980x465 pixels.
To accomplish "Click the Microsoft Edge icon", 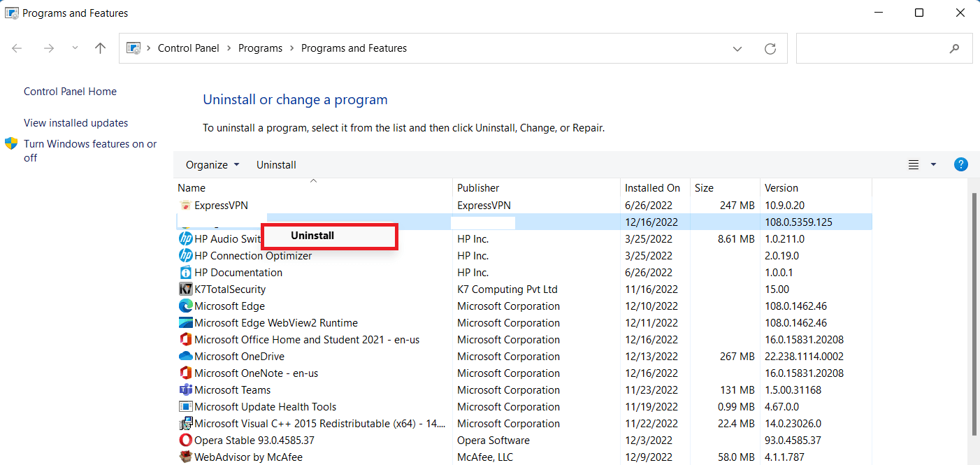I will [x=185, y=306].
